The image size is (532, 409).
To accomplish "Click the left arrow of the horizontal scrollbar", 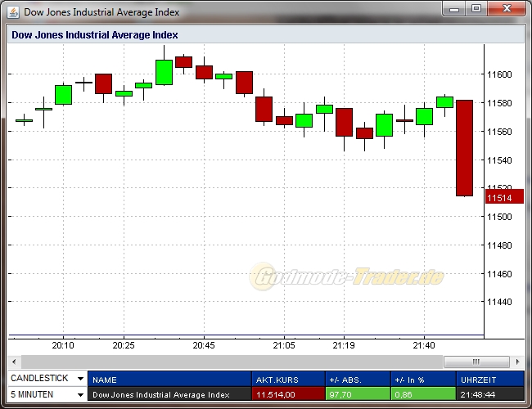I will coord(14,362).
